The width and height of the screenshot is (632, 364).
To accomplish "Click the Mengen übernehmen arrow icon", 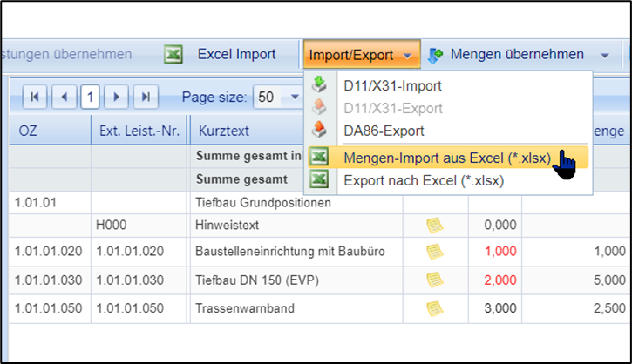I will [x=436, y=55].
